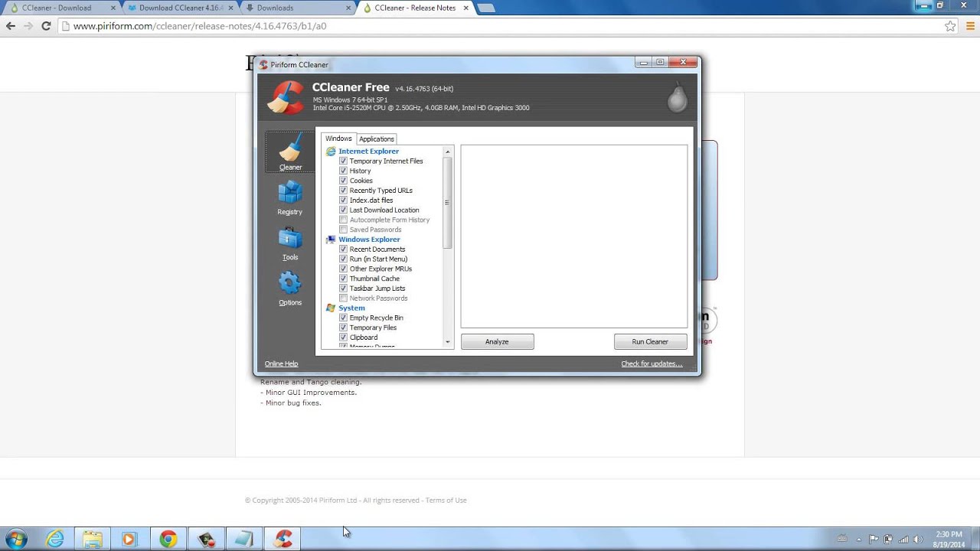The height and width of the screenshot is (551, 980).
Task: Open the Online Help link
Action: coord(281,364)
